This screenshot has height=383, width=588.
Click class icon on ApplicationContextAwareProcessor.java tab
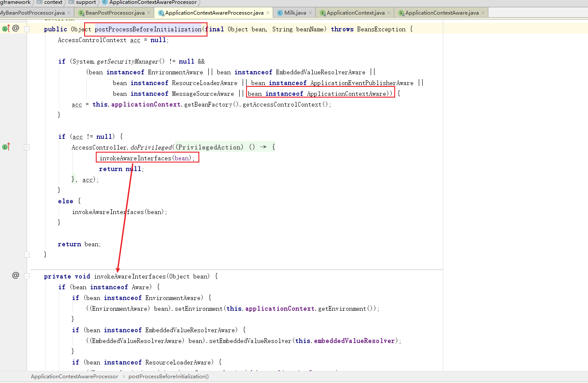click(x=161, y=13)
